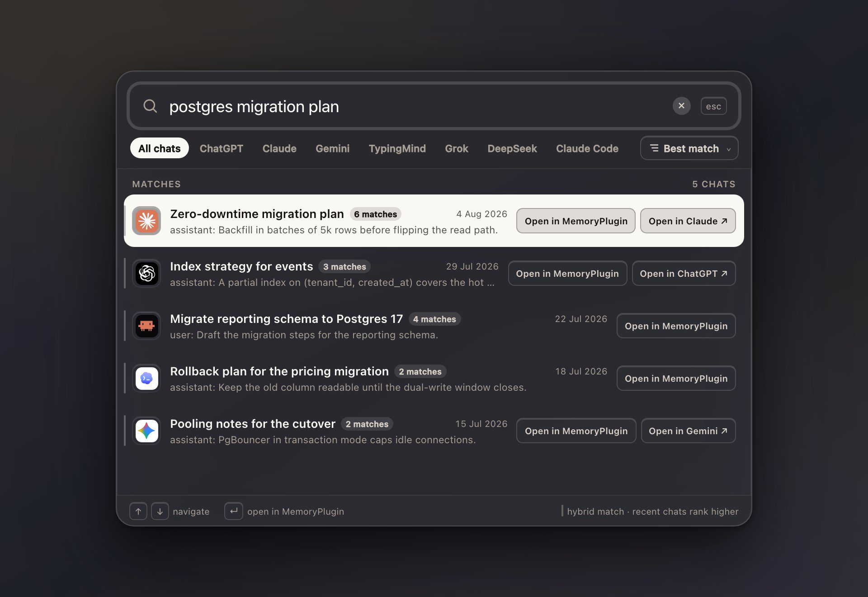The width and height of the screenshot is (868, 597).
Task: Show only Grok chats
Action: [457, 148]
